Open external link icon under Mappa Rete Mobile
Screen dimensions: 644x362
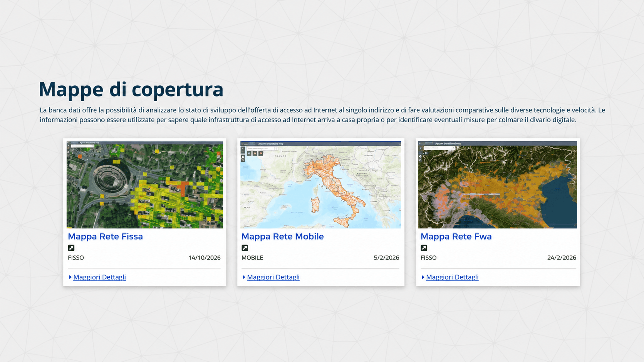245,248
